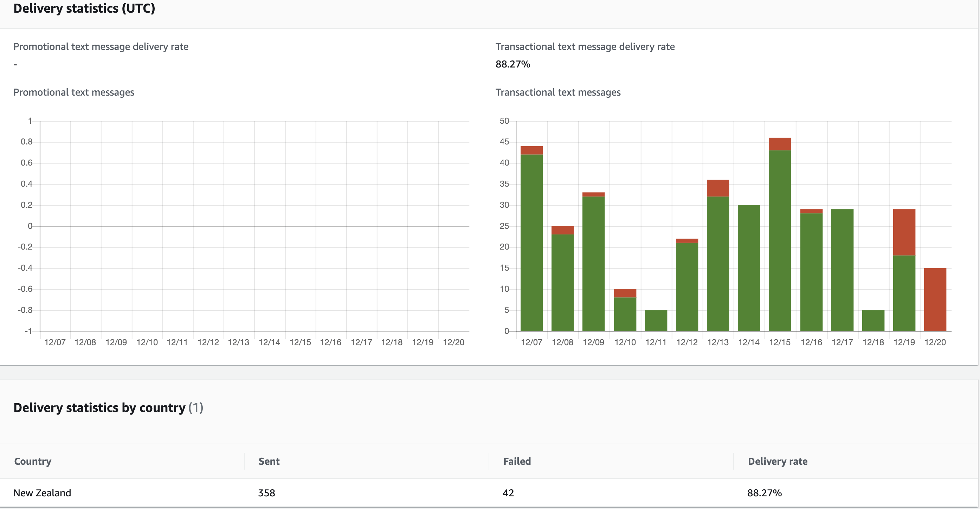Select the Sent value 358 for New Zealand
This screenshot has height=509, width=980.
(266, 492)
